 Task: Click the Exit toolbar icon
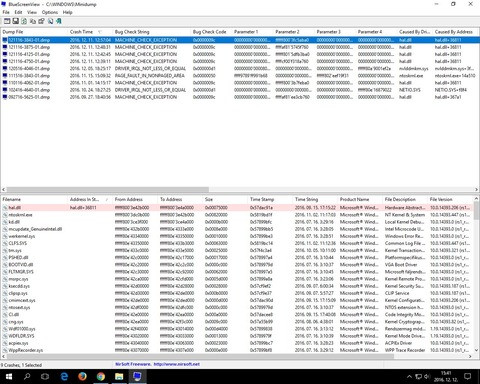[59, 21]
